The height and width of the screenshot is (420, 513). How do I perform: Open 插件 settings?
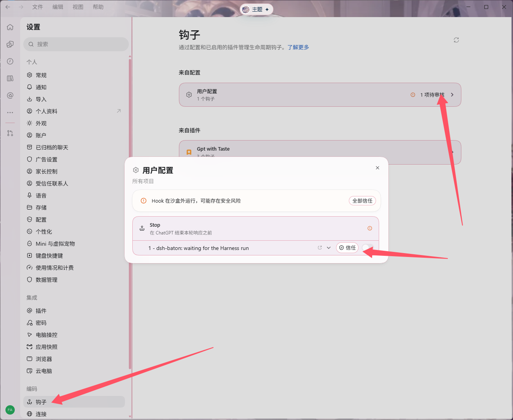[x=74, y=311]
